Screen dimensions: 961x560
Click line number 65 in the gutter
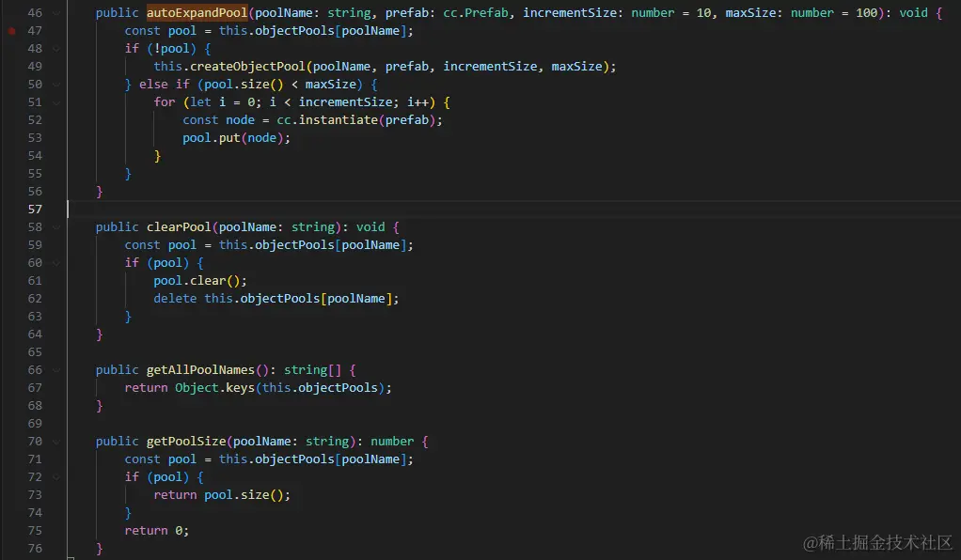point(35,352)
